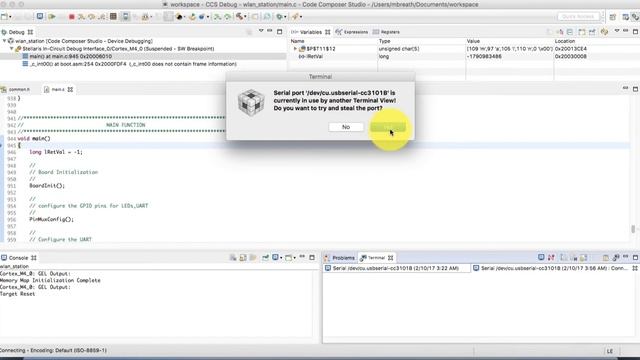Click the editor vertical scrollbar thumb
640x360 pixels.
[633, 229]
